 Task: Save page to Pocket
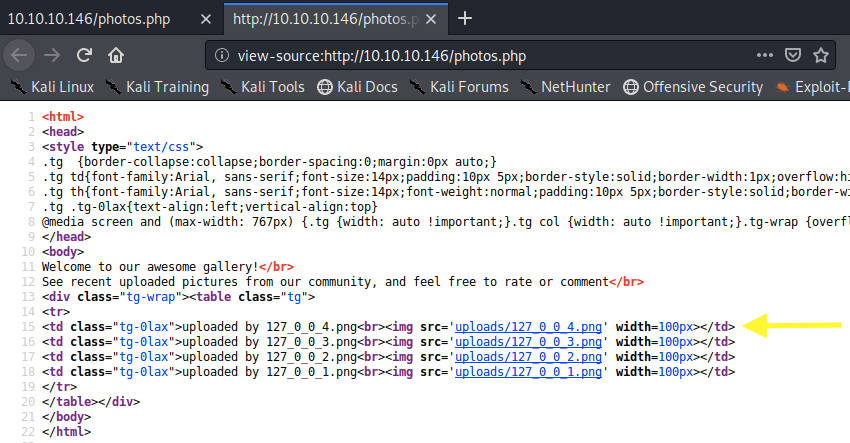point(792,55)
